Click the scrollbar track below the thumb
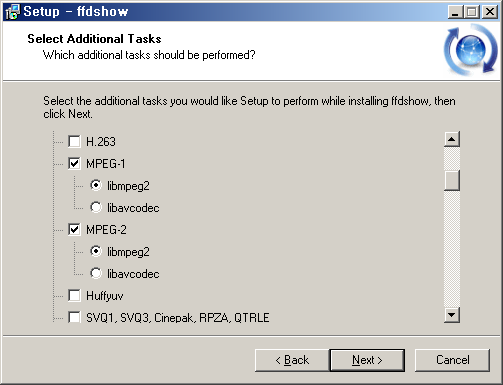The width and height of the screenshot is (503, 385). click(x=452, y=249)
